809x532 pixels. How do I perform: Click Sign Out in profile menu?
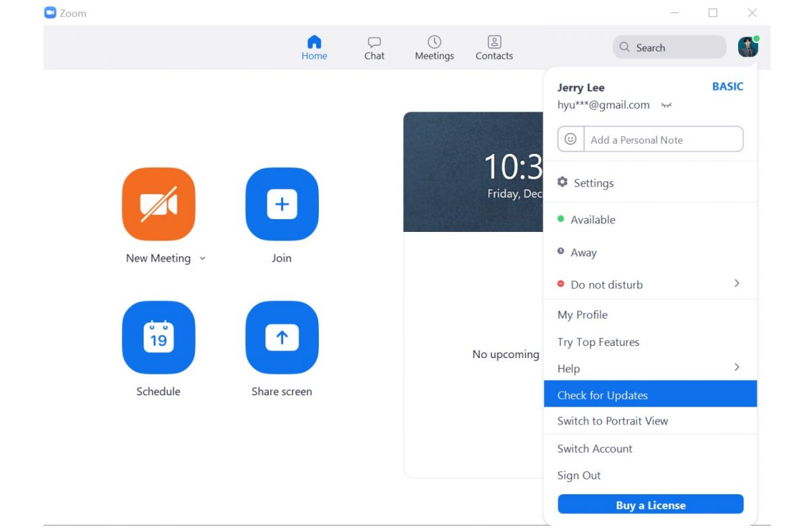tap(578, 475)
